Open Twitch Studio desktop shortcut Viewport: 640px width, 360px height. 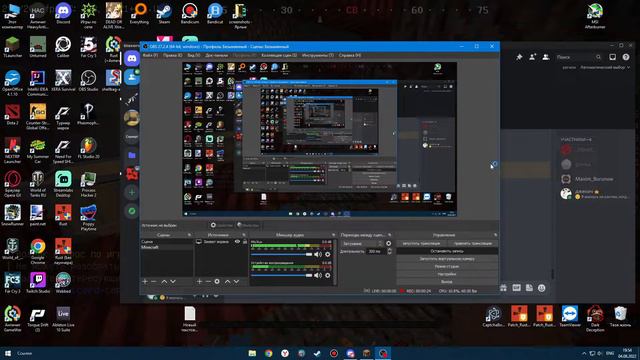pyautogui.click(x=38, y=283)
